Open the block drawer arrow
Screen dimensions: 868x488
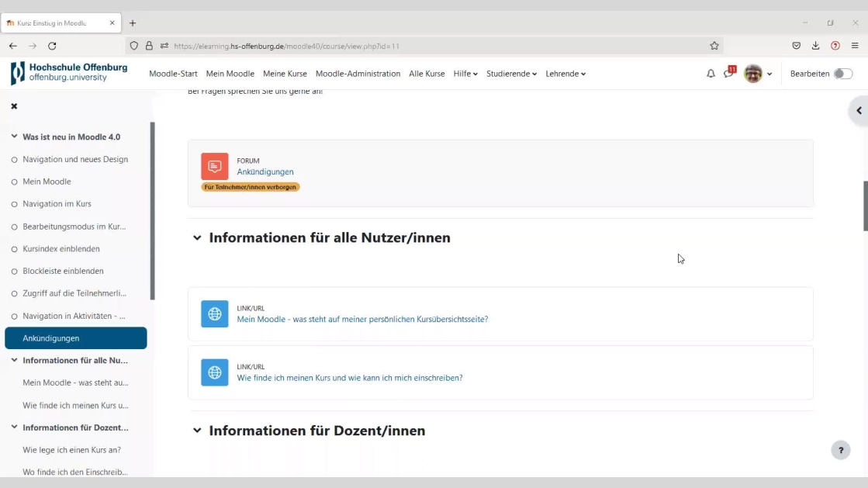click(x=859, y=111)
